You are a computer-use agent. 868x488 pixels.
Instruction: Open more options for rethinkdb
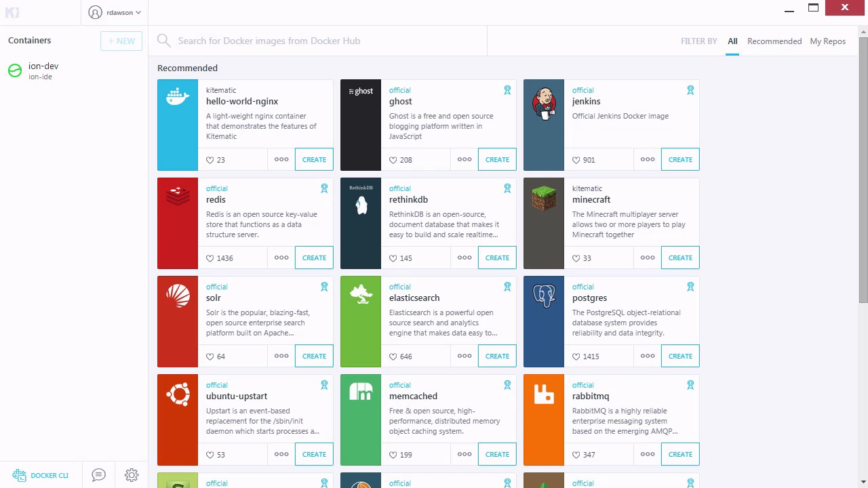pos(465,258)
